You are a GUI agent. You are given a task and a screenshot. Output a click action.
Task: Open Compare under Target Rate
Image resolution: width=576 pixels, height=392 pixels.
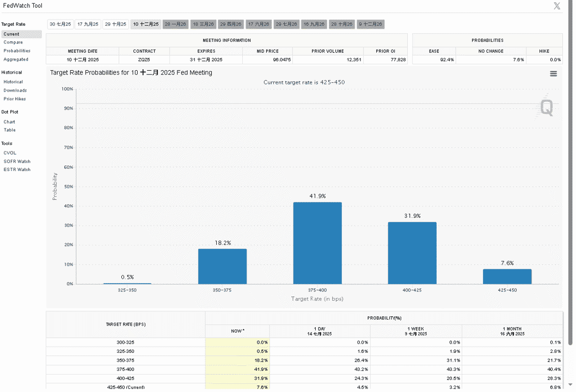point(13,42)
